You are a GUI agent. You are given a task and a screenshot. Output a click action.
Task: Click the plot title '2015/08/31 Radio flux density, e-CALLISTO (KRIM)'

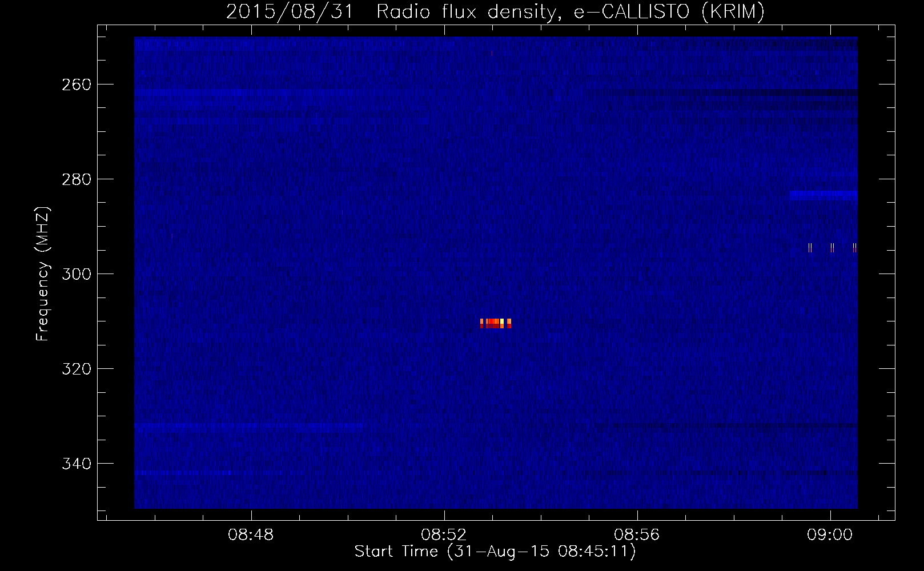click(495, 11)
